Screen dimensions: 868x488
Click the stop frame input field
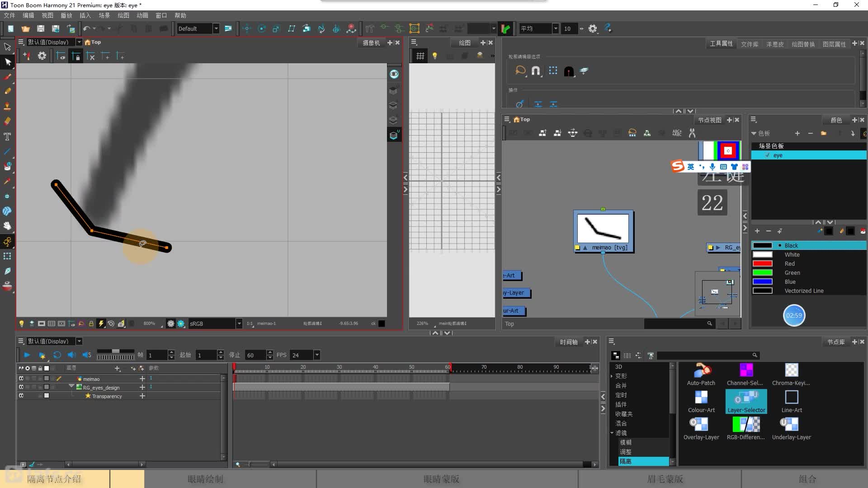pyautogui.click(x=255, y=355)
